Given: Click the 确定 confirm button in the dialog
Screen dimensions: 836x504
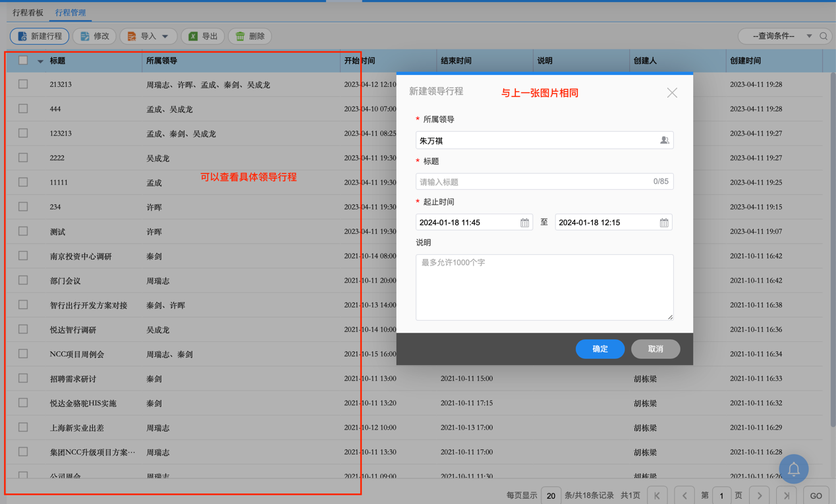Looking at the screenshot, I should pos(599,349).
